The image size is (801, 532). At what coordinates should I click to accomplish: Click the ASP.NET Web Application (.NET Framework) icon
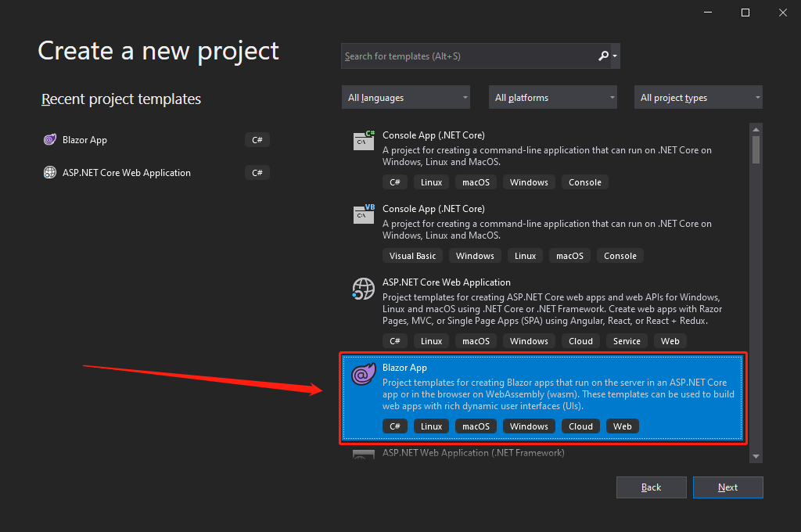coord(363,454)
